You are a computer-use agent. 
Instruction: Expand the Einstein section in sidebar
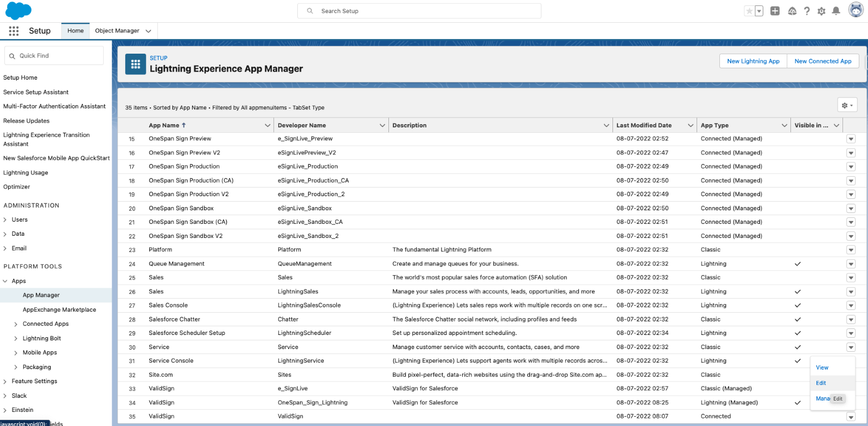(5, 410)
